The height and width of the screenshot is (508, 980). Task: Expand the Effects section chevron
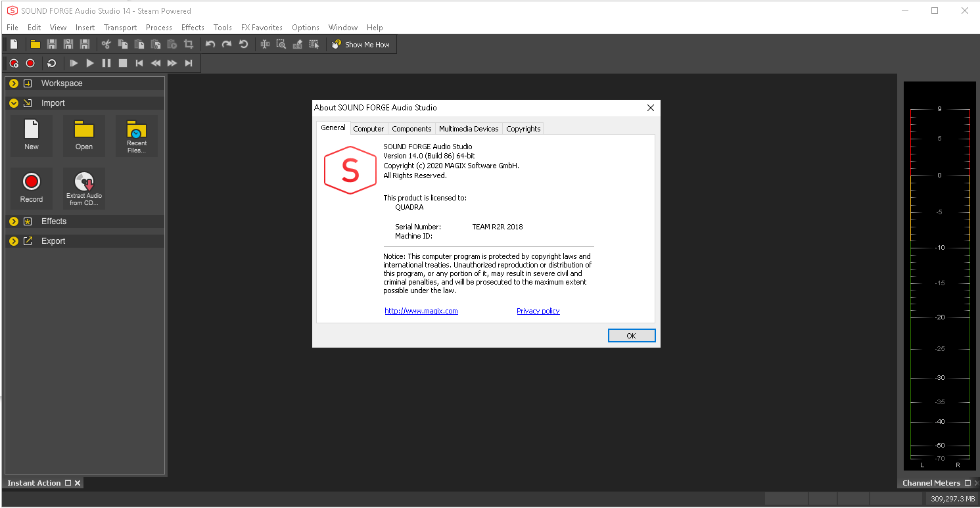point(14,221)
